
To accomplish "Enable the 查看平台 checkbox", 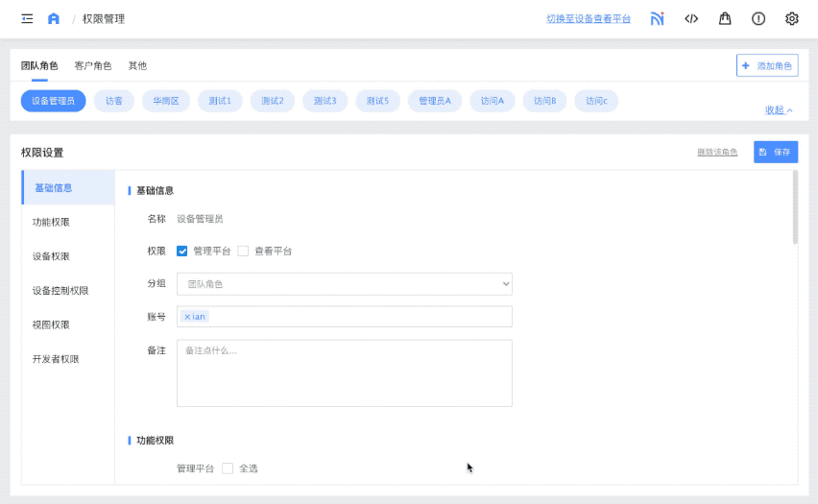I will tap(243, 252).
